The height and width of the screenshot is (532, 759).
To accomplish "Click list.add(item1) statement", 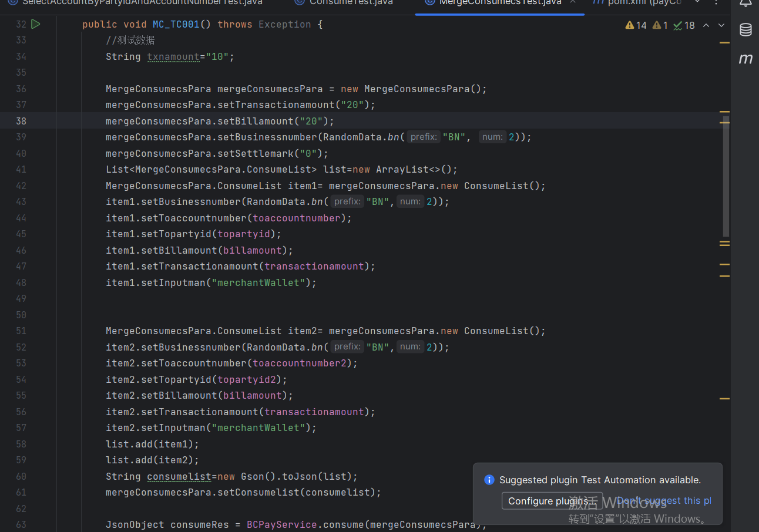I will pyautogui.click(x=153, y=444).
